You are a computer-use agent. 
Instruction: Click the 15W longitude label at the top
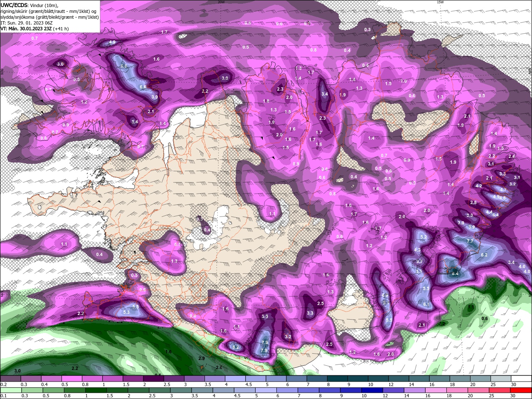click(441, 2)
